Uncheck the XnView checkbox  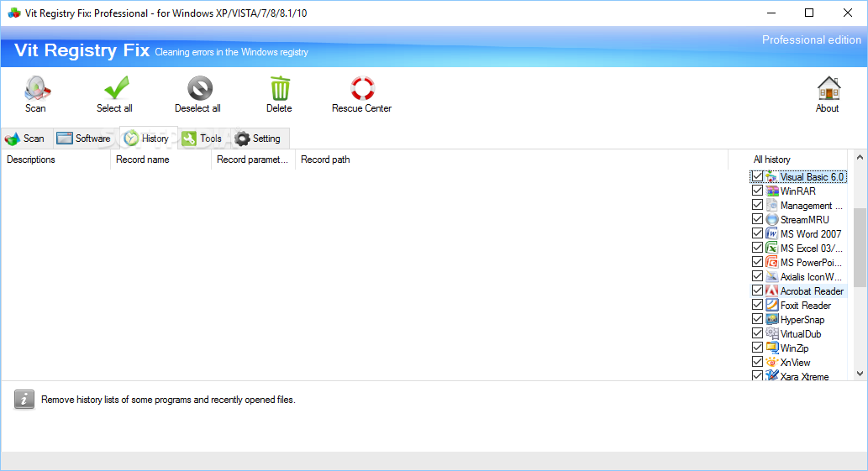click(x=757, y=362)
